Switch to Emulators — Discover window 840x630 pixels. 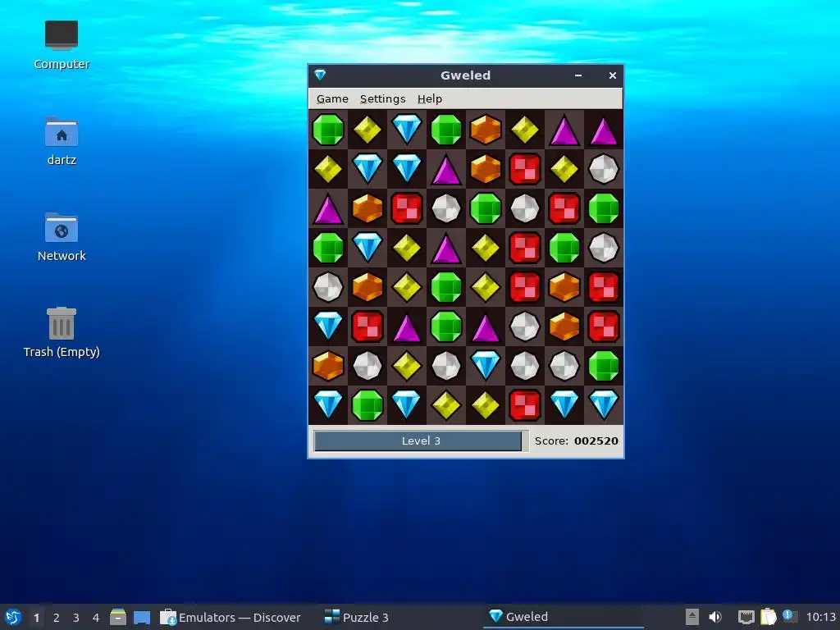pyautogui.click(x=231, y=617)
